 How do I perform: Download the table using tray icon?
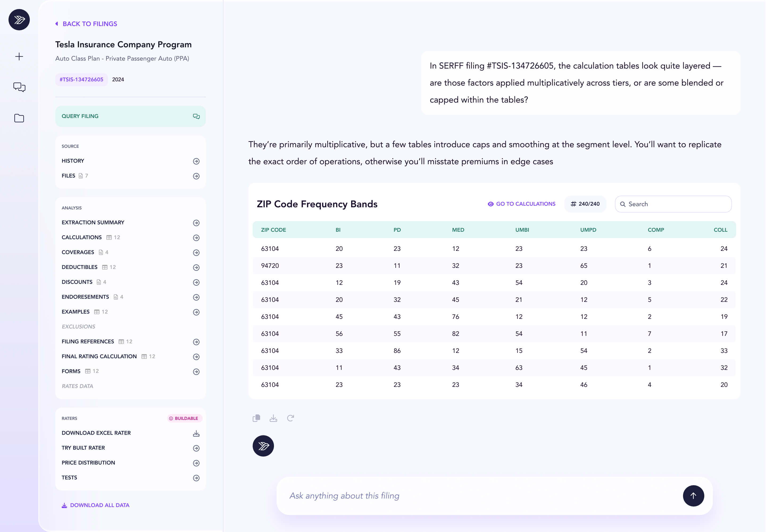(x=273, y=418)
